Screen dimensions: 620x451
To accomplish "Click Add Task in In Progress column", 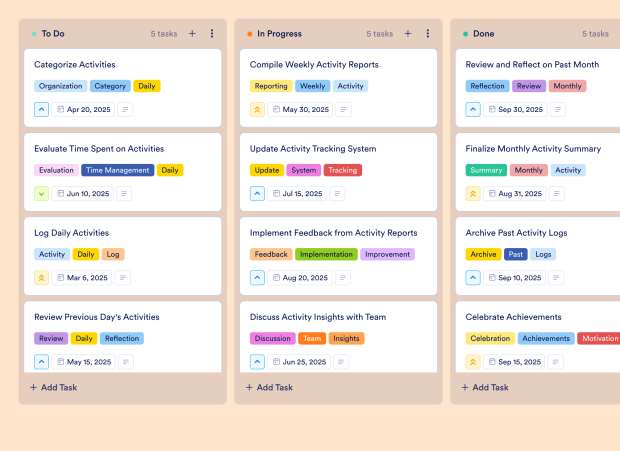I will tap(270, 387).
